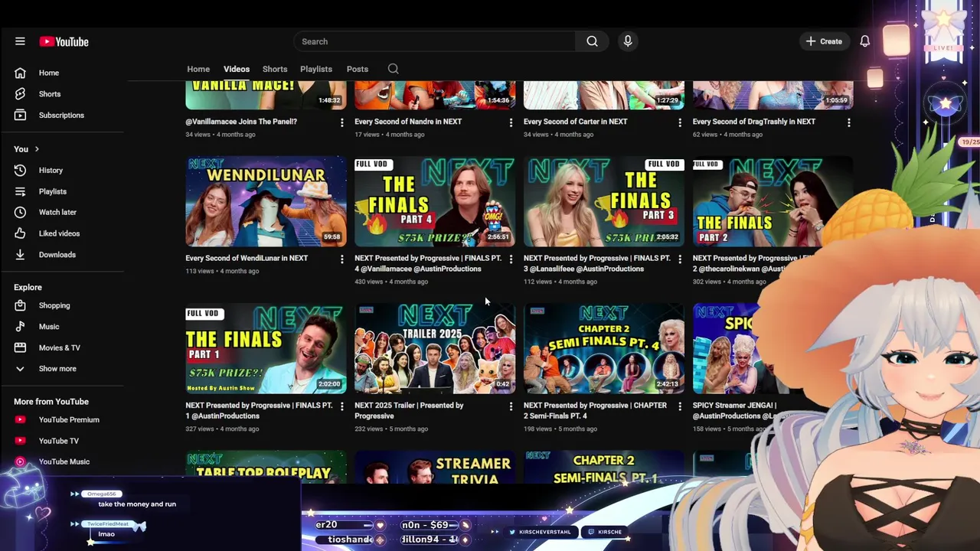This screenshot has width=980, height=551.
Task: Open options menu for NEXT 2025 Trailer video
Action: click(x=511, y=406)
